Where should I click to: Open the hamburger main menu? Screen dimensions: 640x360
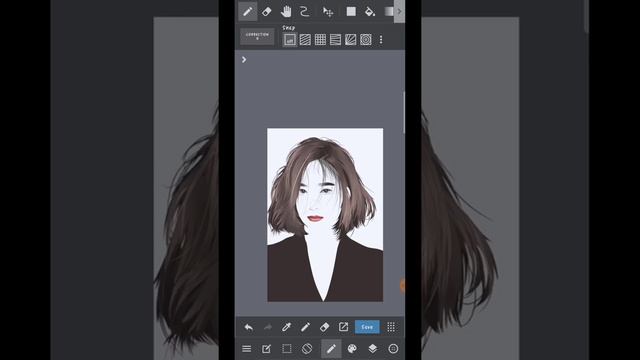pyautogui.click(x=247, y=349)
